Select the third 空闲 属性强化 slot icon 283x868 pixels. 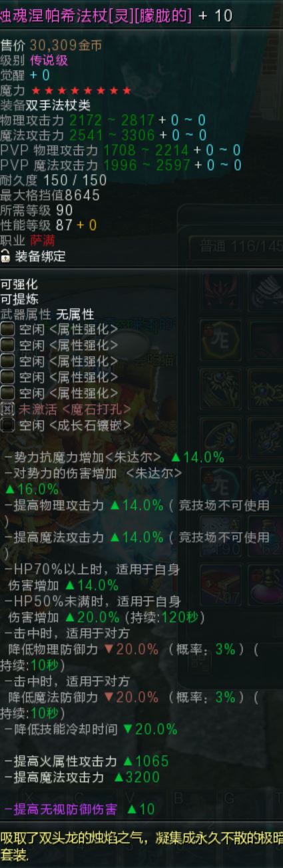7,361
